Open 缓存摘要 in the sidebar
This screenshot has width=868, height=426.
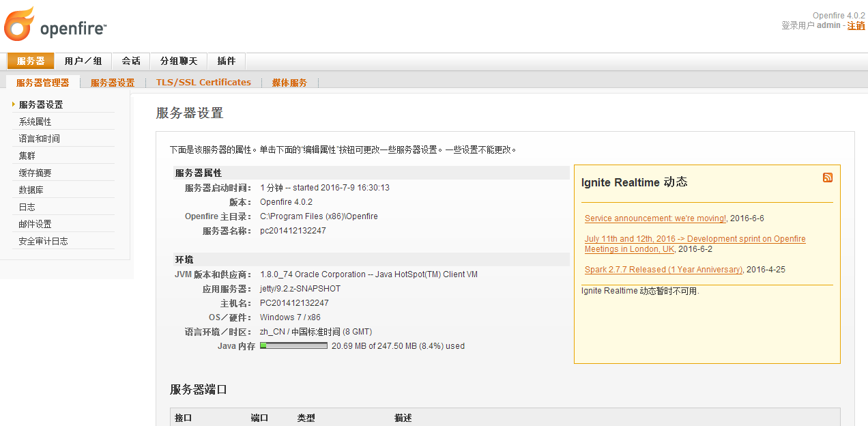tap(35, 173)
